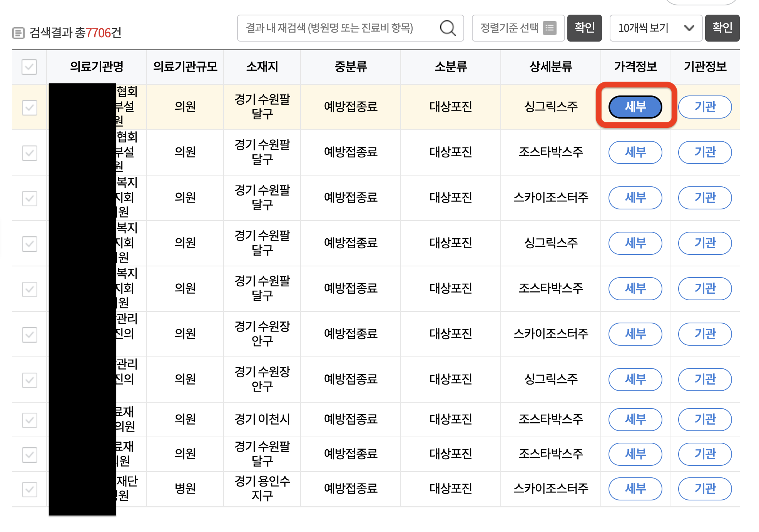This screenshot has height=532, width=759.
Task: Toggle the select-all checkbox in table header
Action: [x=29, y=67]
